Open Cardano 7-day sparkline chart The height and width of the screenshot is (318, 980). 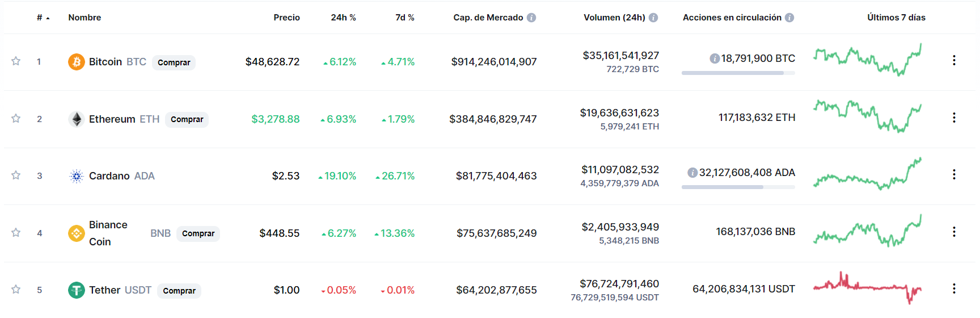point(867,174)
